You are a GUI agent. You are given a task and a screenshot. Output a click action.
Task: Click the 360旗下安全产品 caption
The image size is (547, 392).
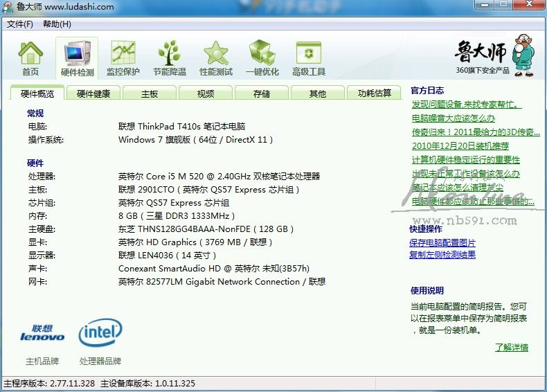pyautogui.click(x=483, y=70)
